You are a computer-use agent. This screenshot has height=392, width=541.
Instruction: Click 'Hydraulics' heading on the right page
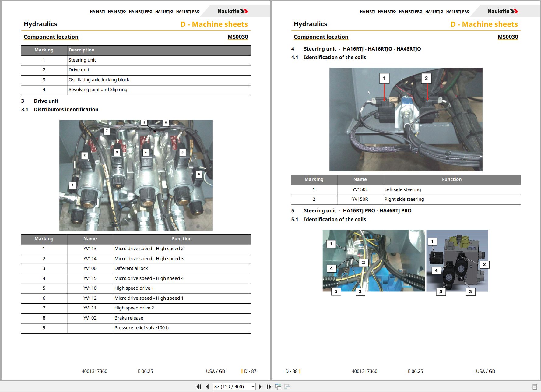pos(311,24)
